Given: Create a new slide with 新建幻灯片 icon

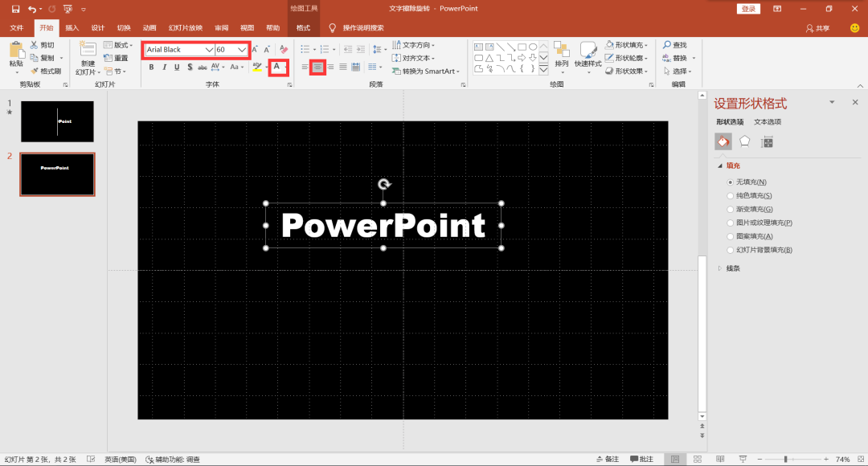Looking at the screenshot, I should tap(88, 49).
